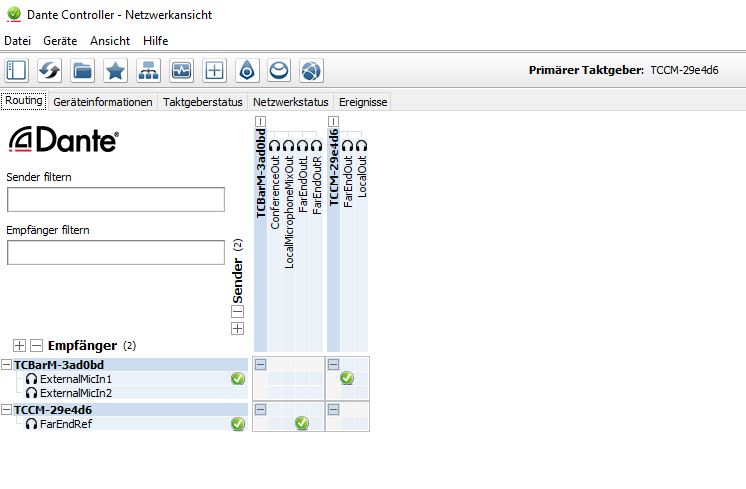Click the FarEndRef headphone icon

[31, 423]
